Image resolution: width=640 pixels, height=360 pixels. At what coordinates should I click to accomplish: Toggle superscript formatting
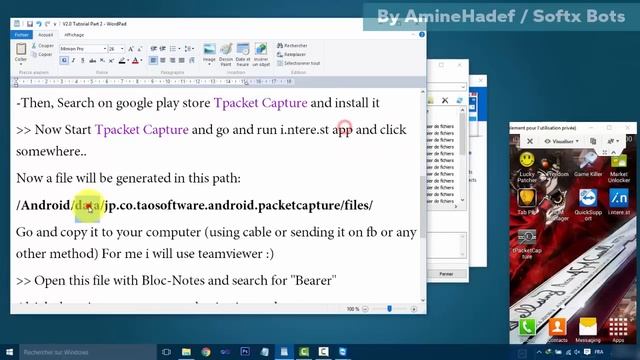tap(111, 60)
